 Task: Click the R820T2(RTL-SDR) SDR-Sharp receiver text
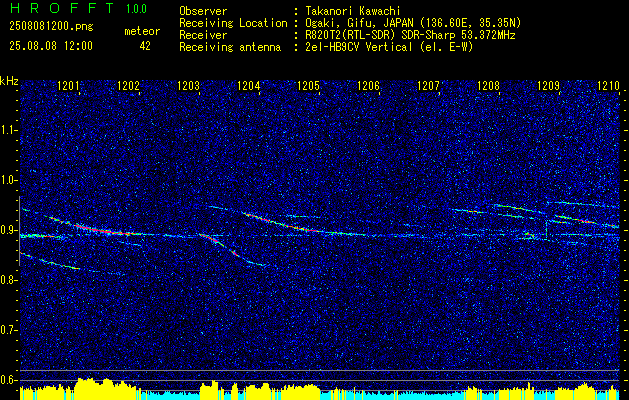(x=410, y=35)
